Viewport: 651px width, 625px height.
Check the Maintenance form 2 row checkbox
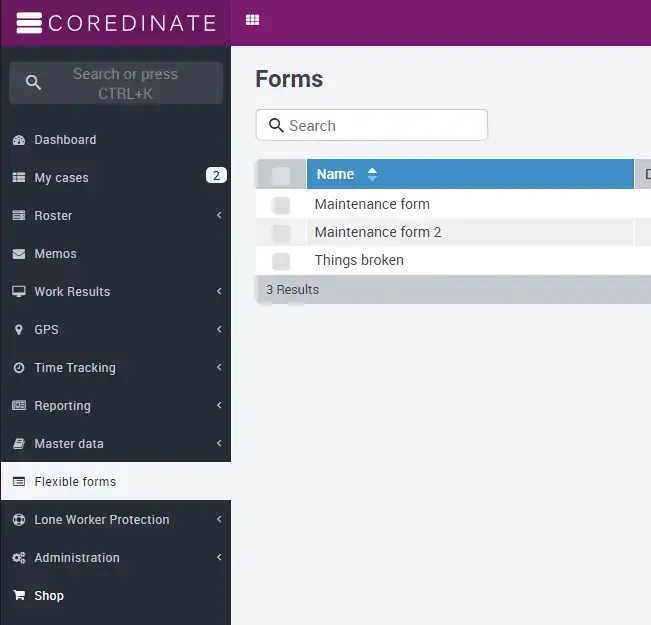(281, 233)
